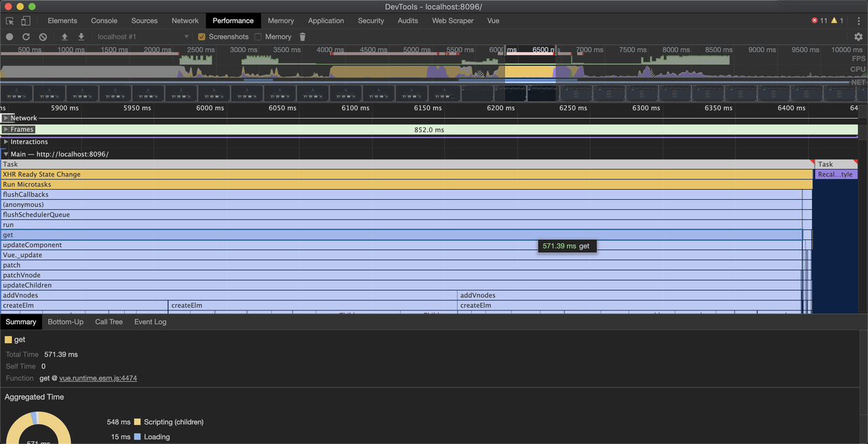Click the save profile download icon
The width and height of the screenshot is (868, 444).
81,37
